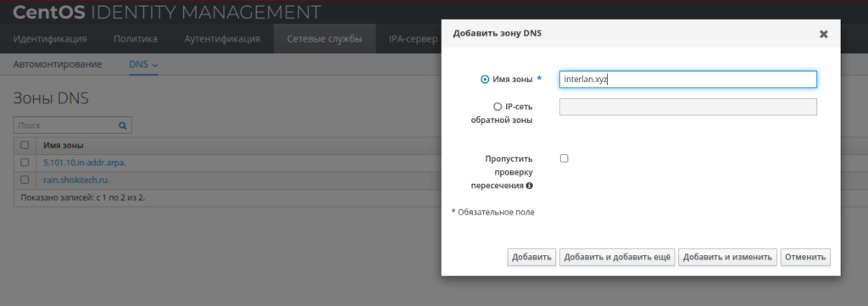
Task: Click Добавить и изменить button
Action: 727,258
